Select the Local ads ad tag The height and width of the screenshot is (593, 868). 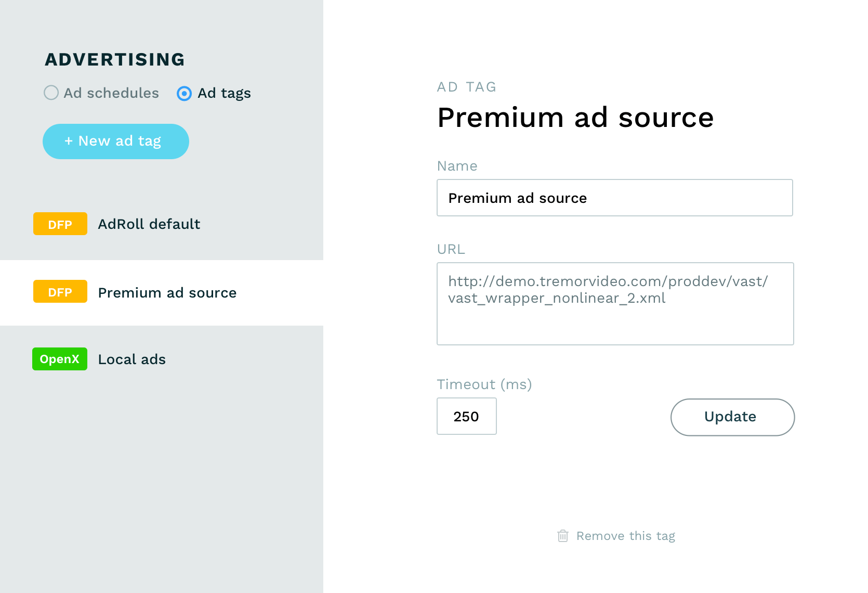(x=131, y=359)
